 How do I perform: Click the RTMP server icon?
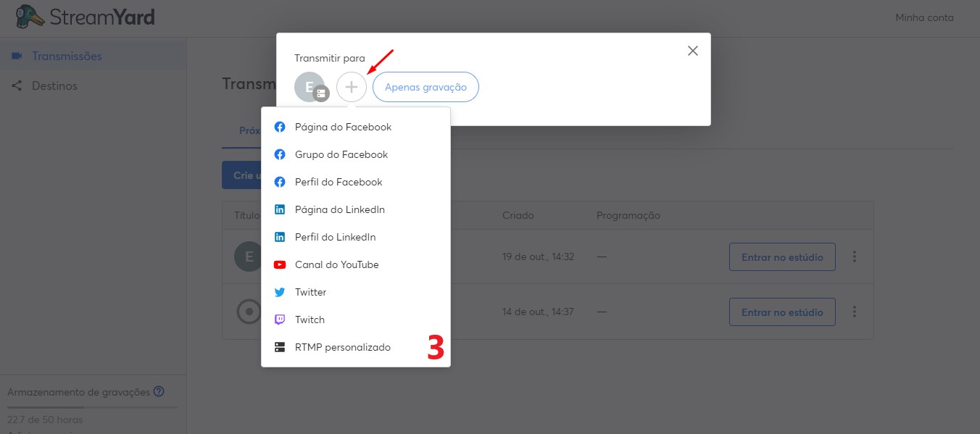(280, 348)
